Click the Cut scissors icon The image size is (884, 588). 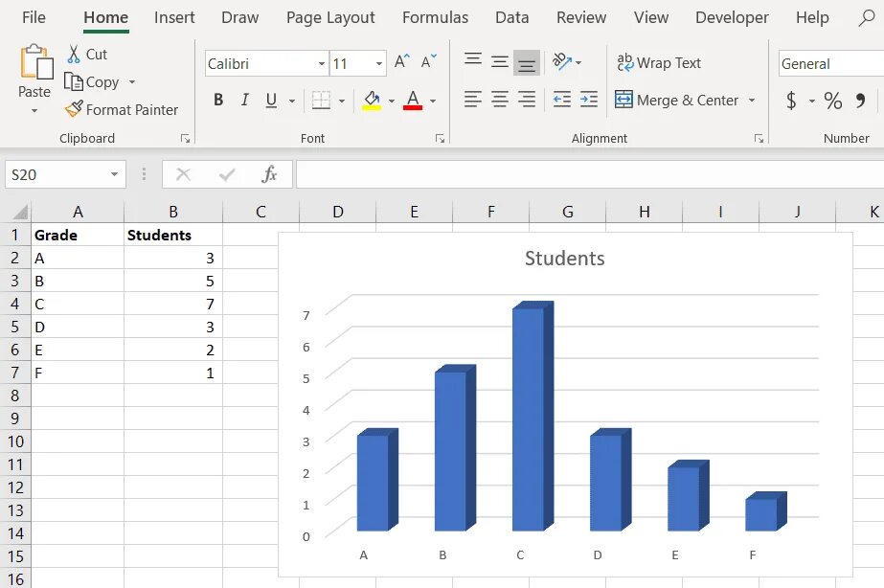74,55
